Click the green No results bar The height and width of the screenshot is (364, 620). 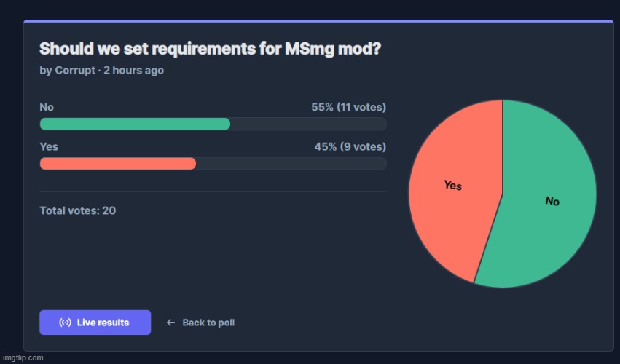[x=135, y=124]
